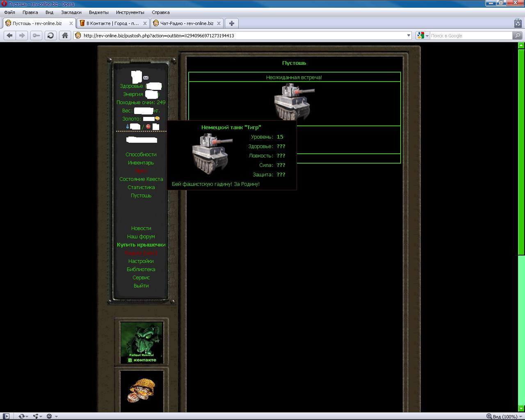Open the Google search engine selector

(422, 36)
